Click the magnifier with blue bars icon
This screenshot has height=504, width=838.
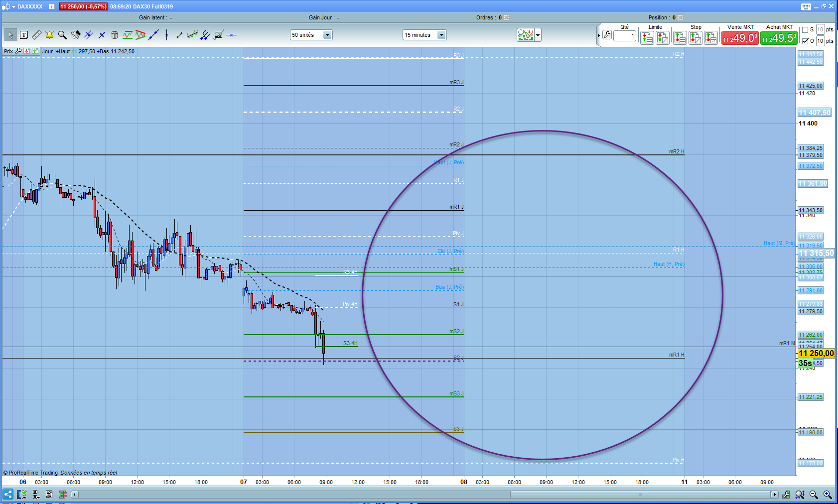(x=800, y=495)
